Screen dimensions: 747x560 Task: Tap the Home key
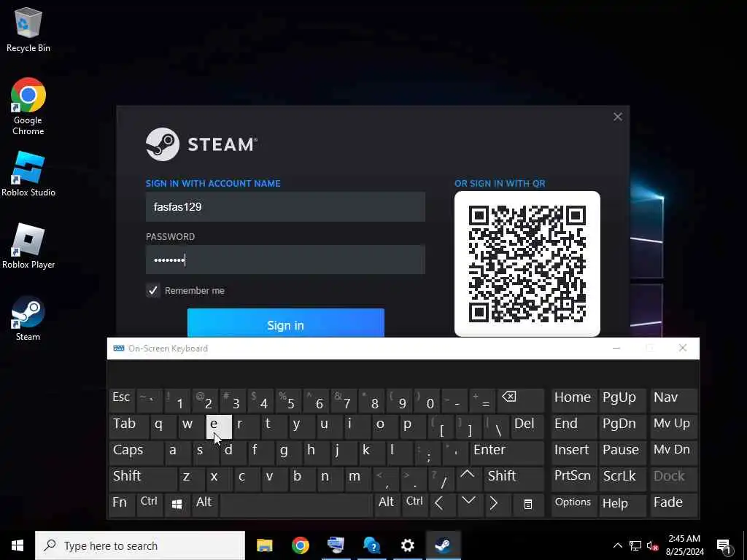click(x=573, y=400)
